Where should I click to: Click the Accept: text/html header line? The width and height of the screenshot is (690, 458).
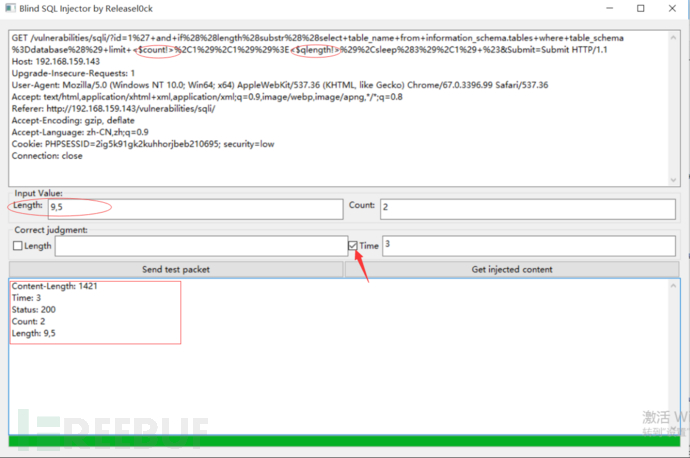click(x=207, y=97)
